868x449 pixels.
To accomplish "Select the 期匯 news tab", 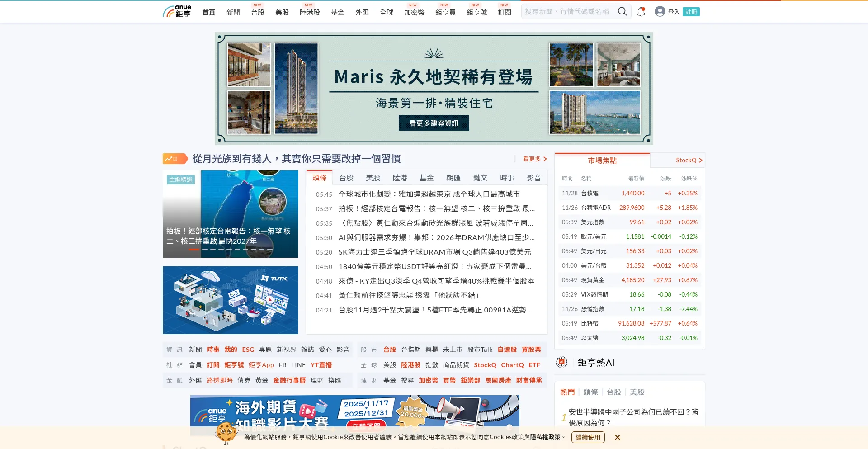I will point(453,178).
